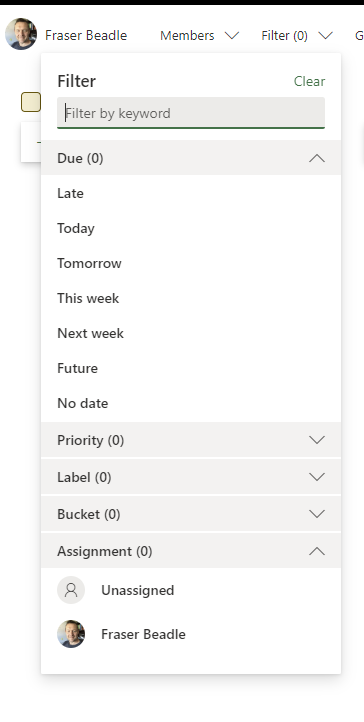
Task: Collapse the Assignment section chevron
Action: coord(317,551)
